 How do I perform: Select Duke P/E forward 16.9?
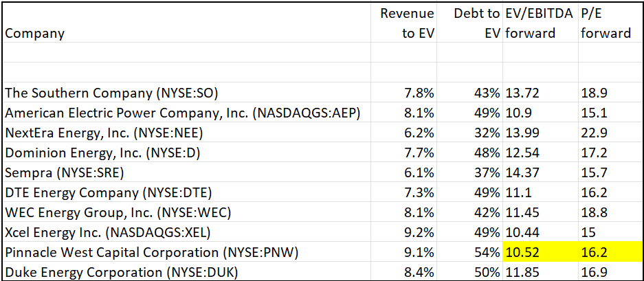[610, 271]
